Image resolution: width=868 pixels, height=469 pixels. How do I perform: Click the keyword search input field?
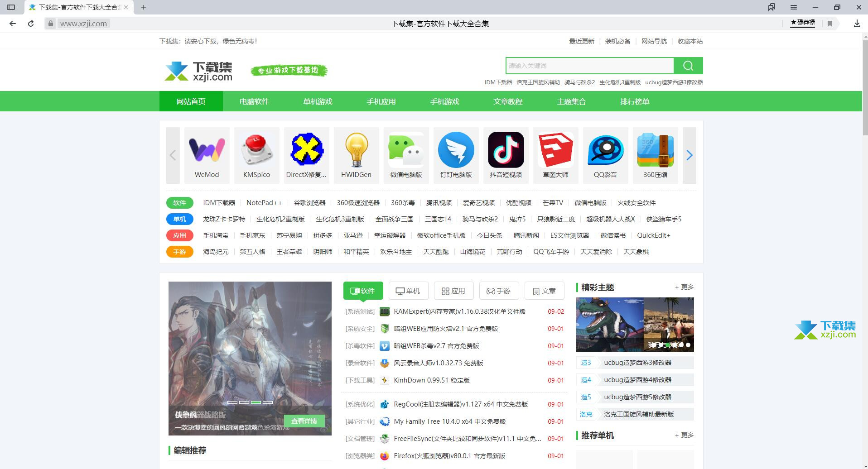pos(590,66)
